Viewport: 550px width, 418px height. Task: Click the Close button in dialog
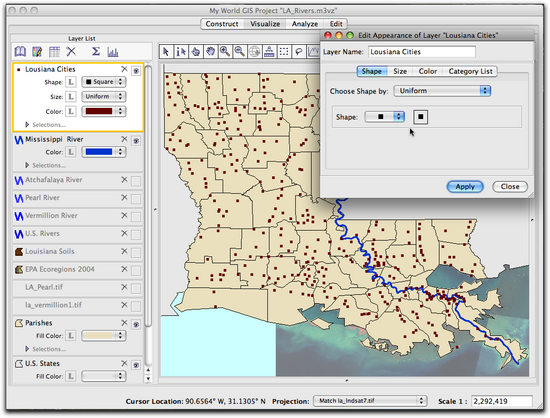pos(510,187)
